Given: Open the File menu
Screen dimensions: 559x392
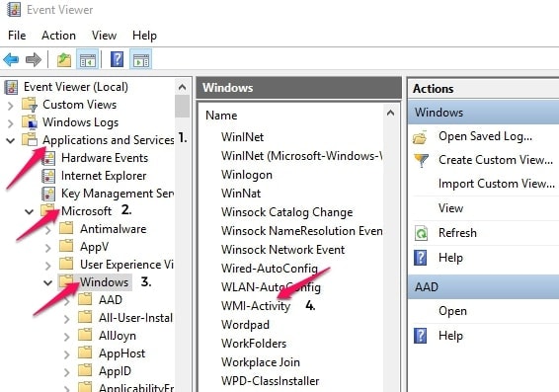Looking at the screenshot, I should tap(17, 36).
